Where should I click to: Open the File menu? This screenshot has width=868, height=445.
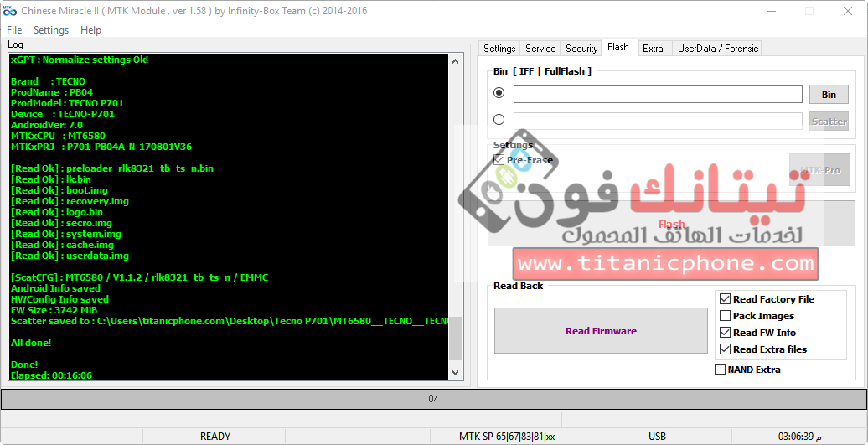click(14, 30)
